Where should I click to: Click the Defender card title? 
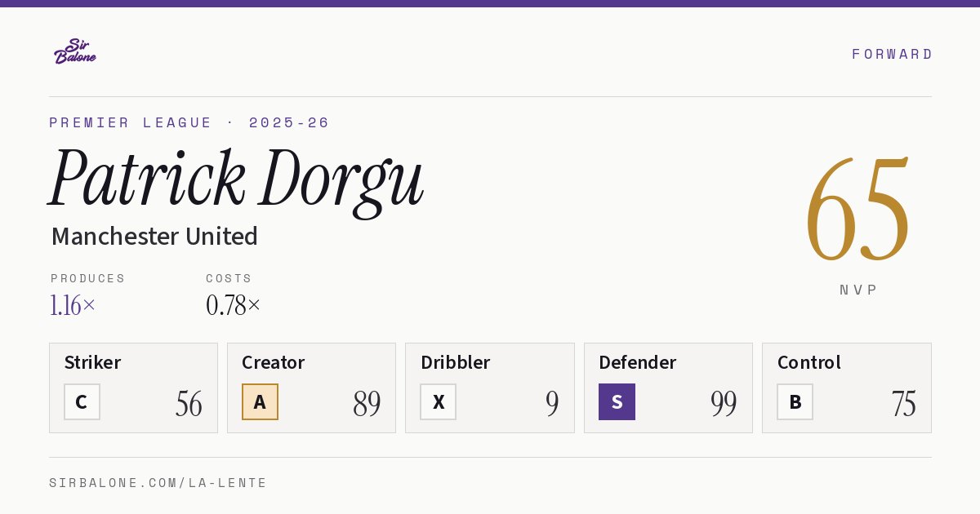637,362
